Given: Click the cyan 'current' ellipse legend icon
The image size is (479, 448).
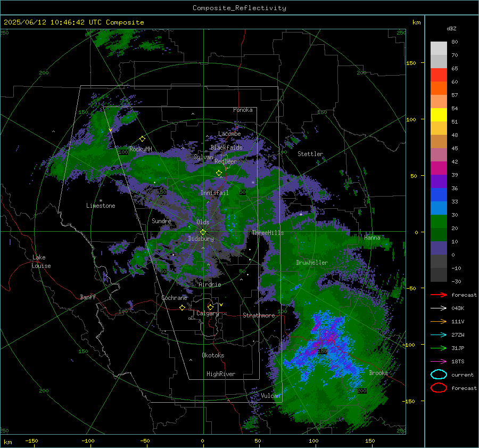Looking at the screenshot, I should click(439, 374).
